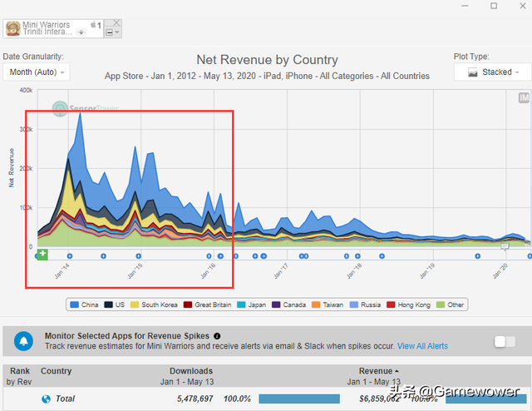Toggle the Hong Kong series in the legend
Image resolution: width=532 pixels, height=411 pixels.
[x=408, y=305]
